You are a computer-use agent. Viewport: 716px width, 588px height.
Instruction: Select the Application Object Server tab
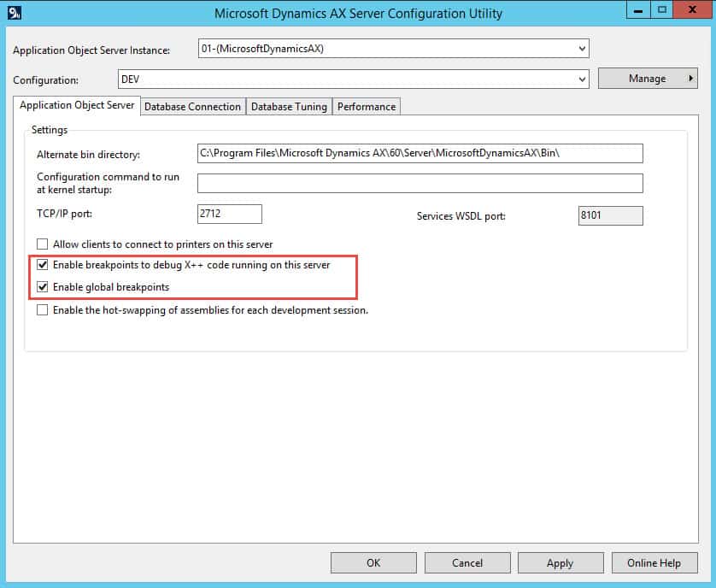click(x=77, y=105)
